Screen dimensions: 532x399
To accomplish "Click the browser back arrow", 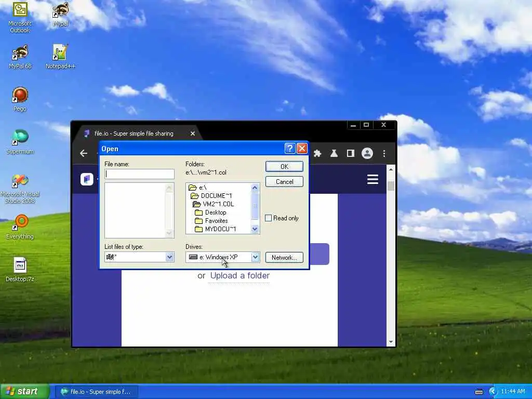I will (84, 153).
